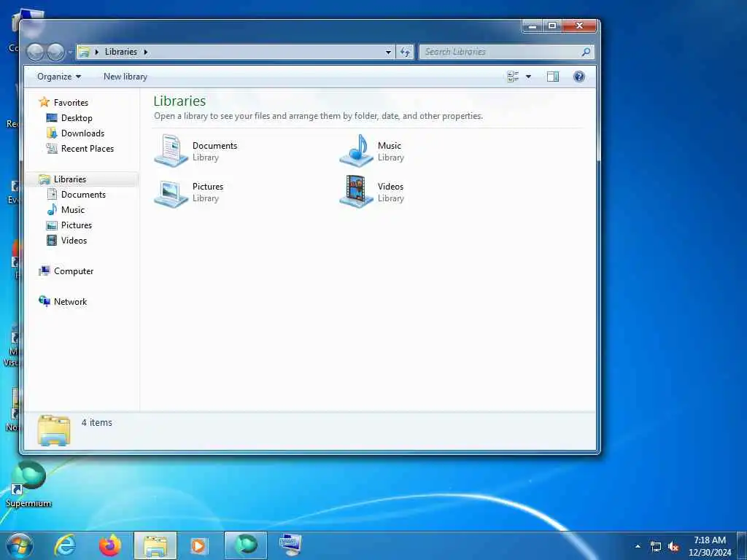Viewport: 747px width, 560px height.
Task: Click New library button
Action: click(125, 77)
